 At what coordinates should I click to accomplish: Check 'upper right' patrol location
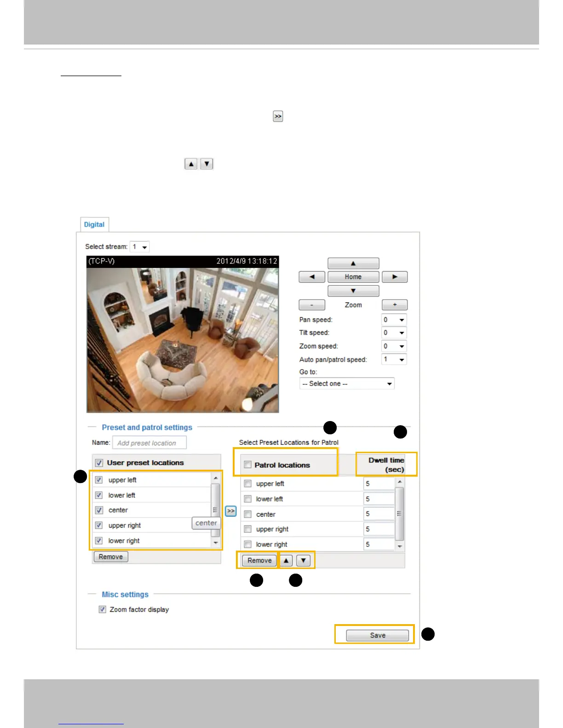pos(247,529)
